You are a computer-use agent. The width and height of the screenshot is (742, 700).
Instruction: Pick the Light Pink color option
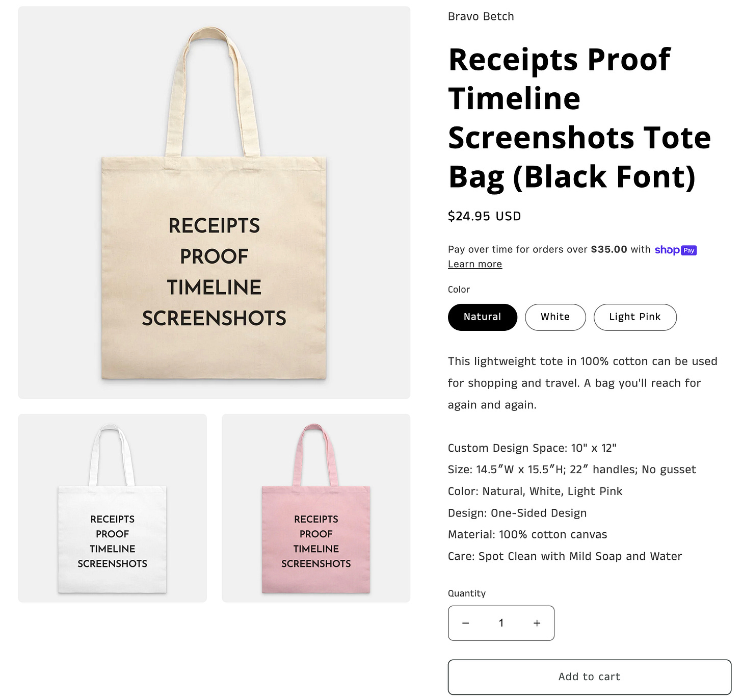coord(635,317)
